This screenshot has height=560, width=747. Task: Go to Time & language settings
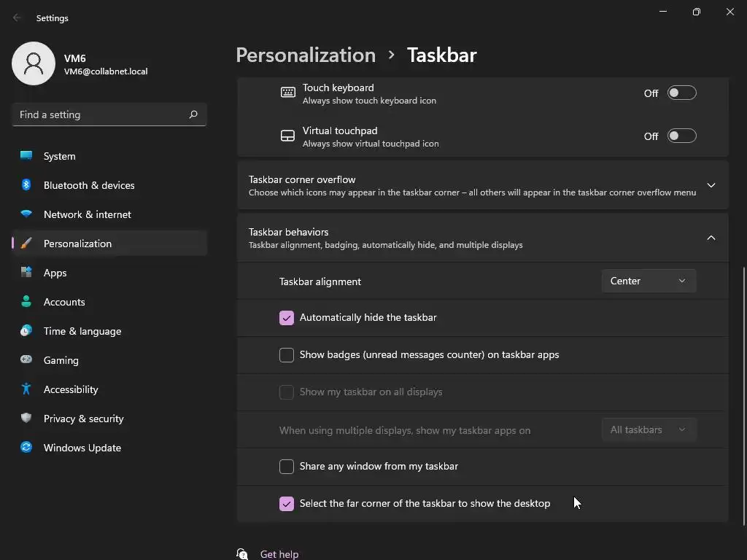(82, 331)
